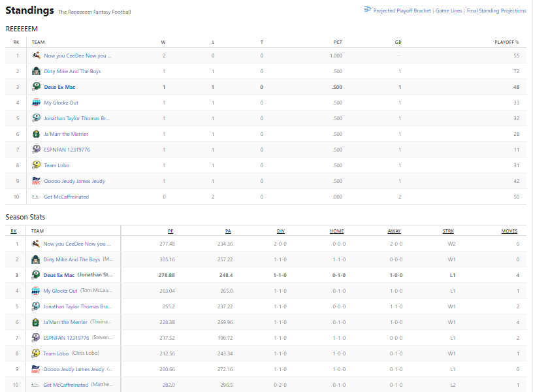Sort Season Stats by PF column
Screen dimensions: 533x392
[x=170, y=231]
